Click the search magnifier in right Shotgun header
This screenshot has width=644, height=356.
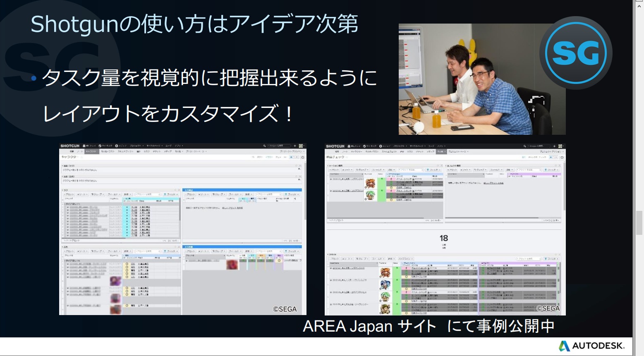(524, 146)
